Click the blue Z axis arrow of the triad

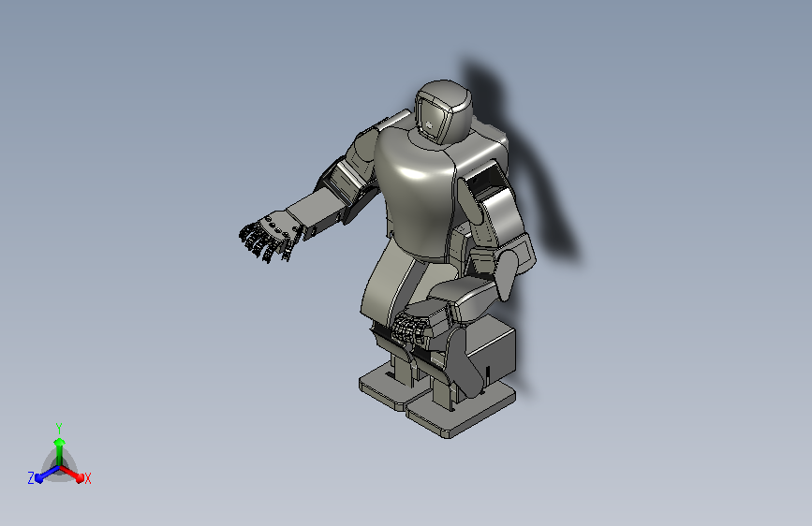coord(47,474)
